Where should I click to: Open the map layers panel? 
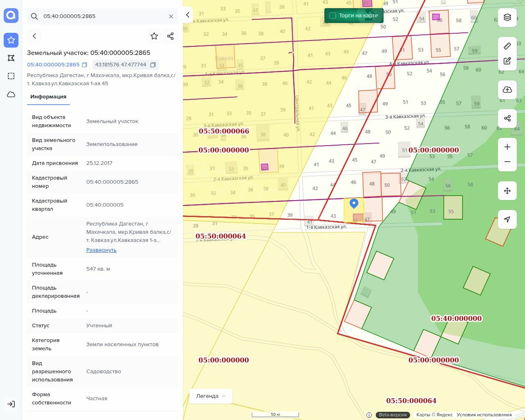[507, 17]
